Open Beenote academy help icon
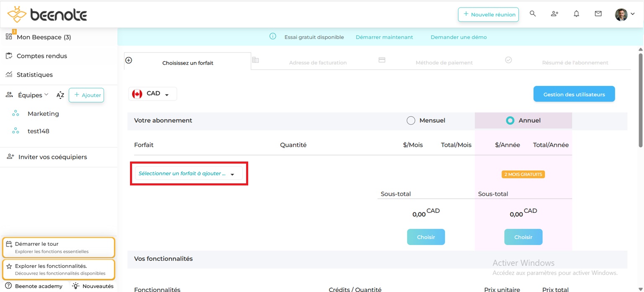The image size is (644, 292). (8, 286)
